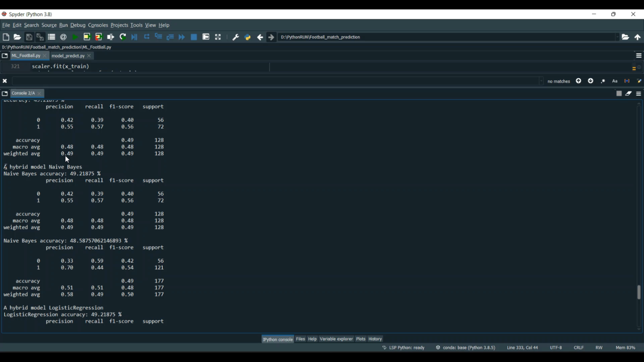Screen dimensions: 644x362
Task: Open the Consoles menu
Action: pyautogui.click(x=98, y=25)
